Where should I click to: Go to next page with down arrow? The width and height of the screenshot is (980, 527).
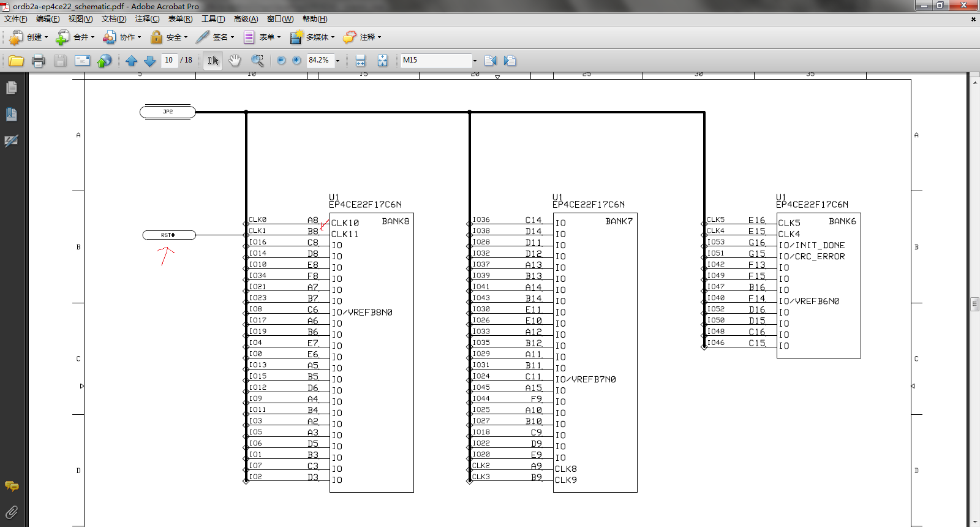[149, 61]
